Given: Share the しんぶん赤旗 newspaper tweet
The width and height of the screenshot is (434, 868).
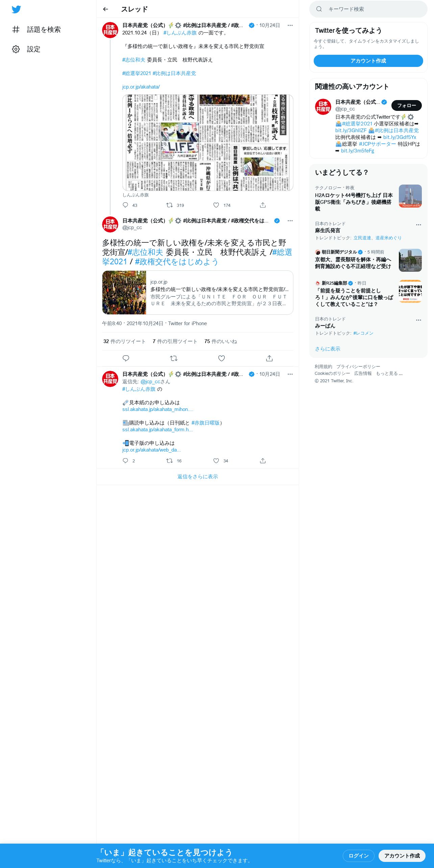Looking at the screenshot, I should click(x=263, y=205).
